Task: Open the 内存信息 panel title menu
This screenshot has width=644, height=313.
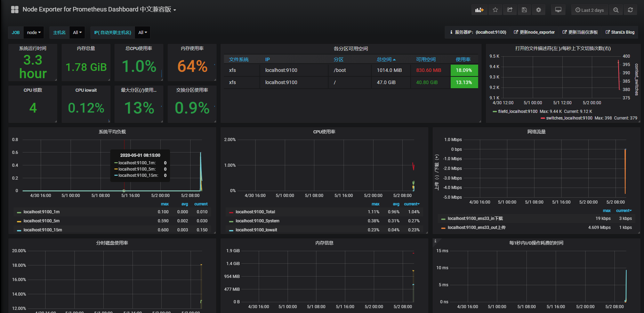Action: (324, 243)
